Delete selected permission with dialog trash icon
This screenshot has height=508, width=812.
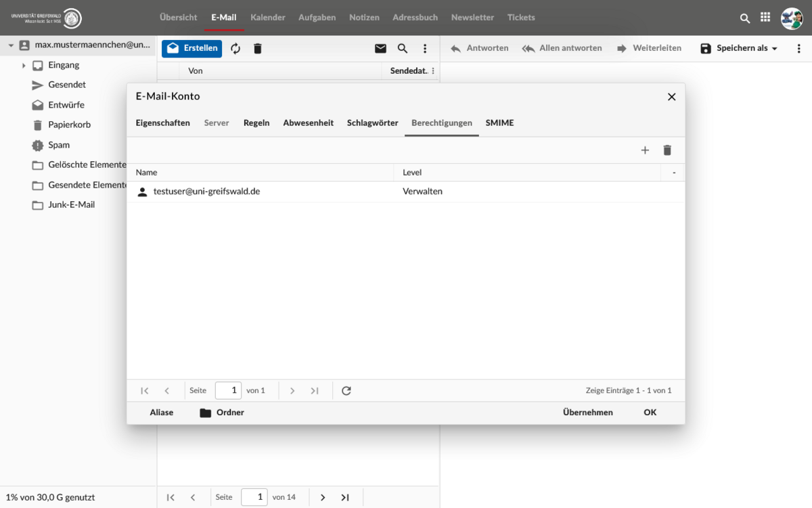[x=667, y=150]
